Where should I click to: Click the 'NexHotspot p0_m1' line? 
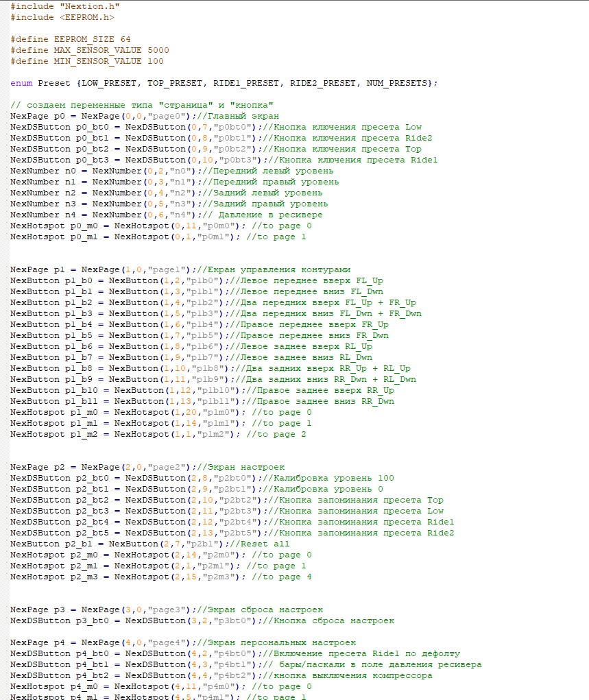[x=158, y=237]
